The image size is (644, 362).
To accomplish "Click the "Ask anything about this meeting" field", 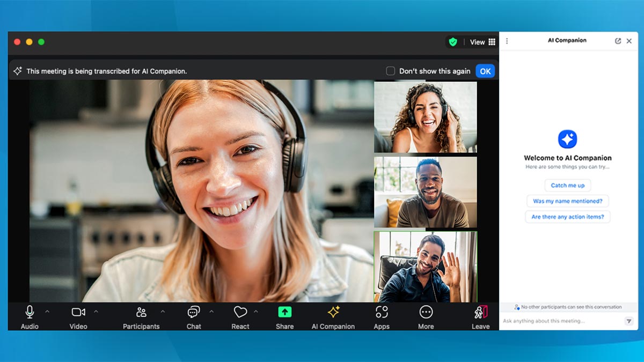I will [561, 321].
